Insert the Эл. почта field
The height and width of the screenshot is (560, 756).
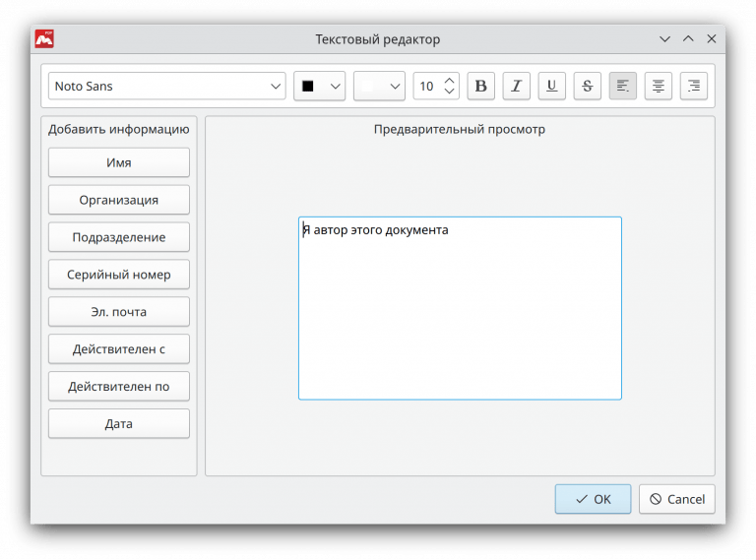pos(118,312)
